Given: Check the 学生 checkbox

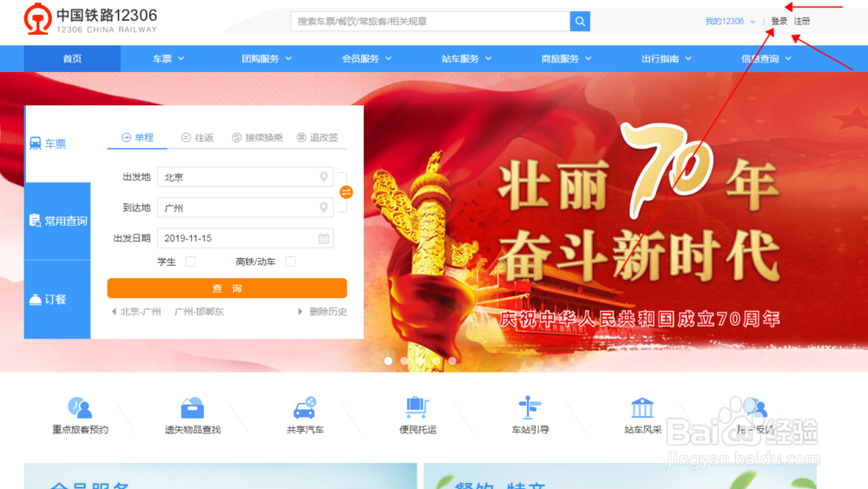Looking at the screenshot, I should tap(190, 261).
